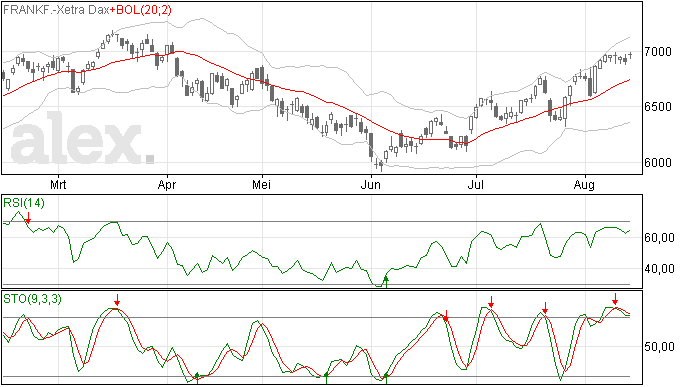Click the Apr month label
The height and width of the screenshot is (387, 690).
(x=167, y=184)
